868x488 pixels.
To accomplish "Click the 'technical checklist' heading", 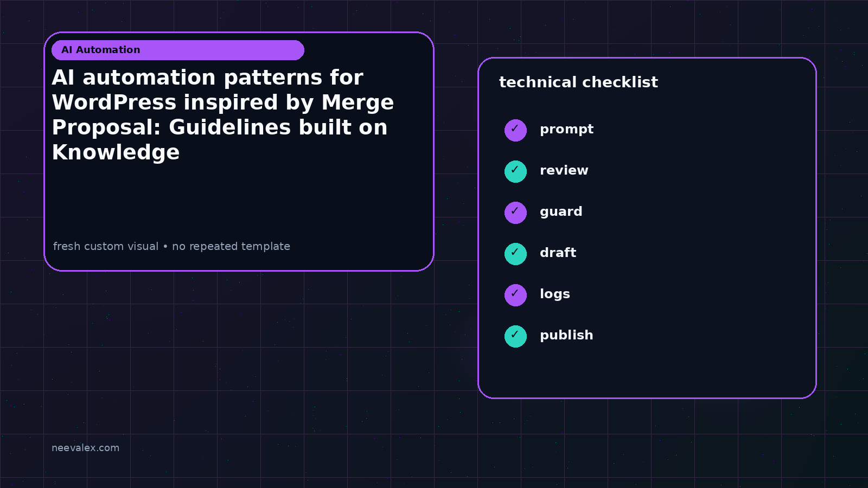I will (578, 82).
